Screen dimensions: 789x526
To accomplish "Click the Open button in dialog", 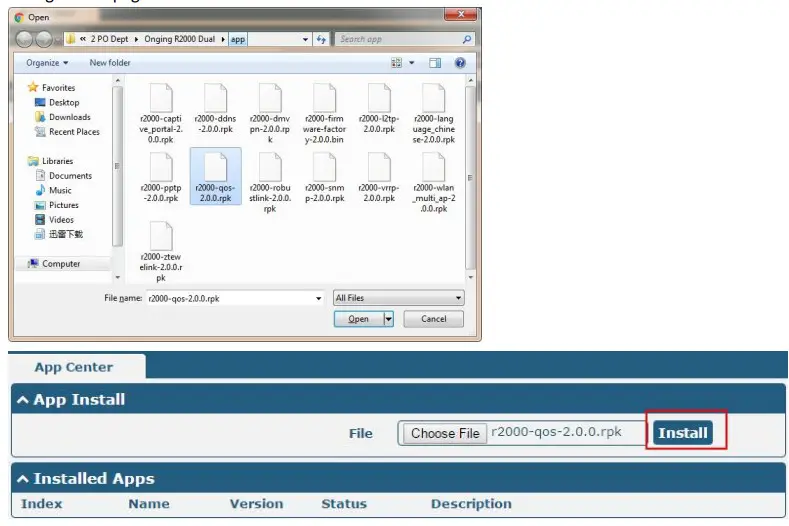I will tap(358, 319).
